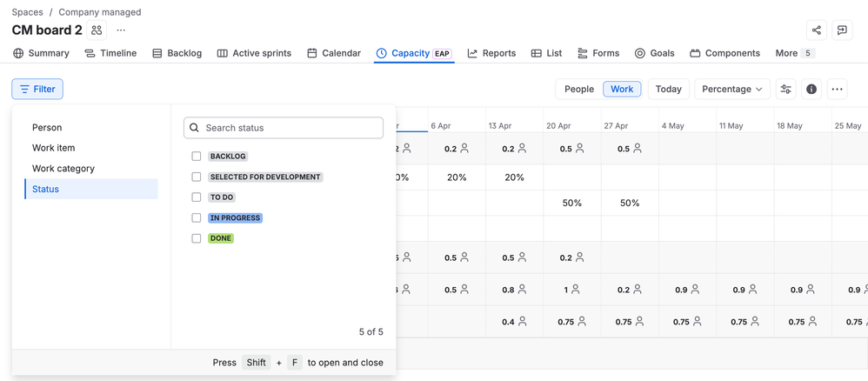Check the SELECTED FOR DEVELOPMENT checkbox

point(196,177)
